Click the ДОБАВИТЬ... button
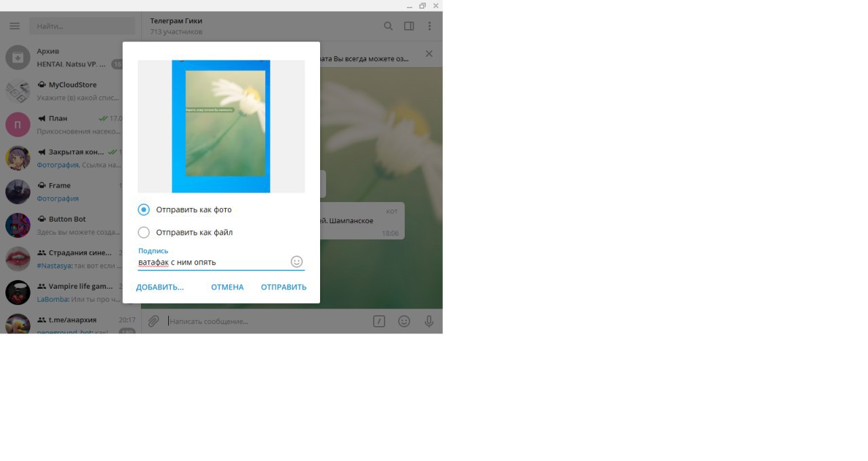Viewport: 868px width, 461px height. click(x=160, y=287)
